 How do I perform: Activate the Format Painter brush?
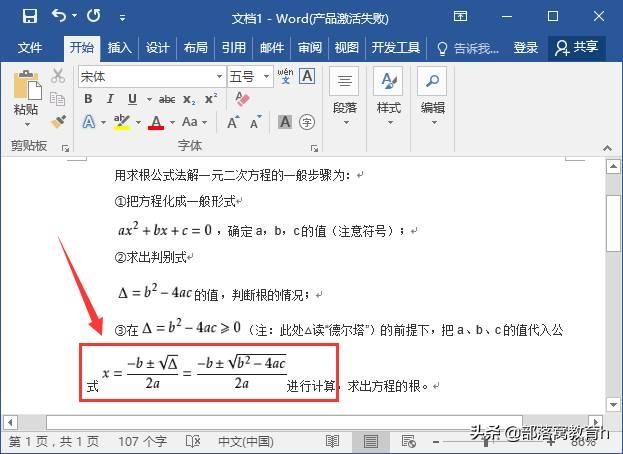click(58, 122)
